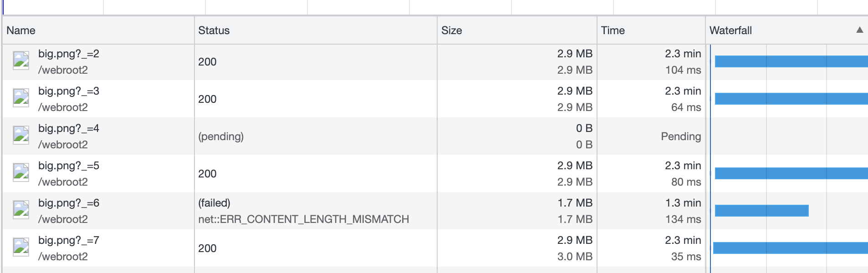Sort requests by Status column header
Viewport: 868px width, 273px height.
[214, 30]
